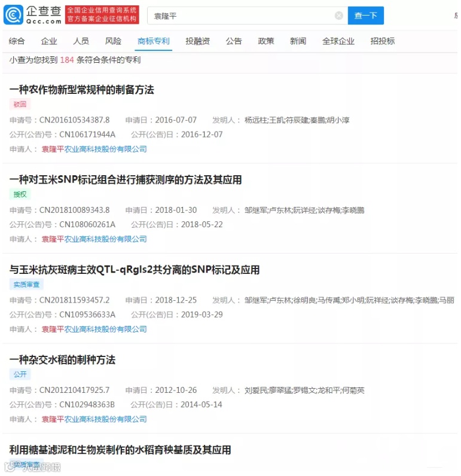461x476 pixels.
Task: Switch to the 风险 tab
Action: tap(113, 41)
